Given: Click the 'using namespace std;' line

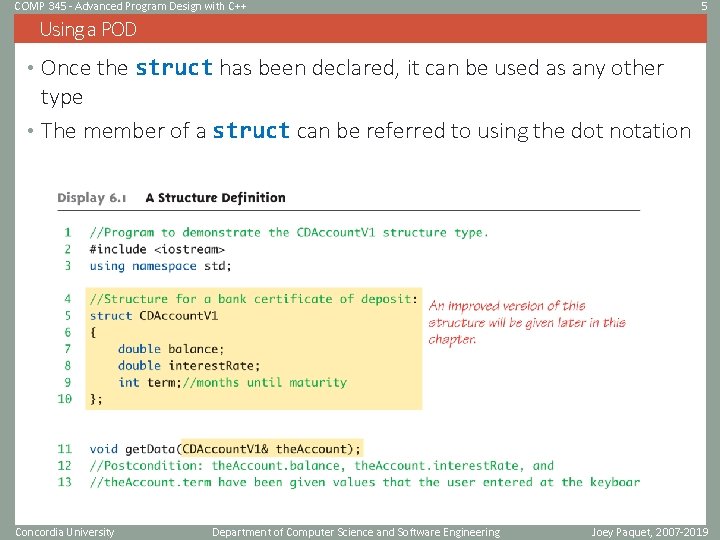Looking at the screenshot, I should point(160,266).
